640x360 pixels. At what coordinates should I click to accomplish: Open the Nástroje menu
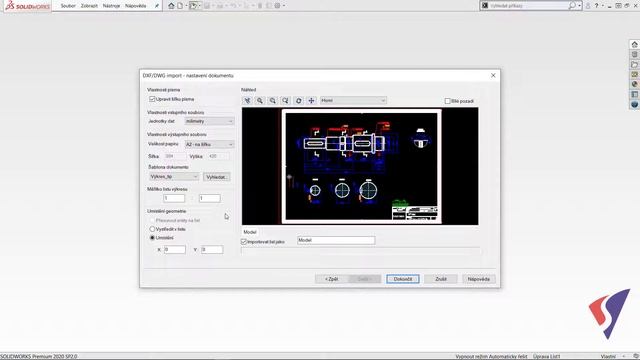click(x=111, y=6)
